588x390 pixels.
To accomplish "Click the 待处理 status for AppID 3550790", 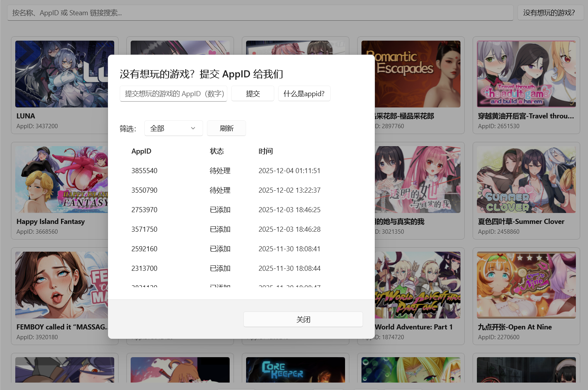I will (x=220, y=190).
